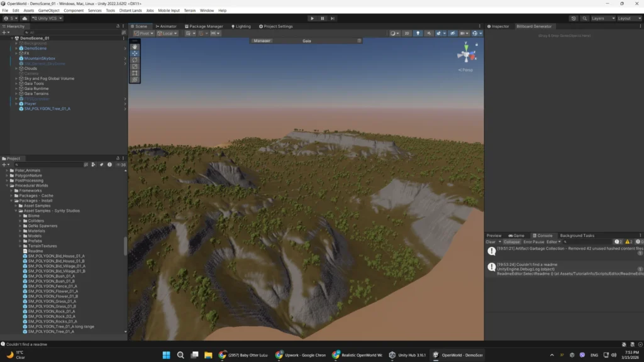Screen dimensions: 644x362
Task: Open the Local handle rotation dropdown
Action: coord(167,33)
